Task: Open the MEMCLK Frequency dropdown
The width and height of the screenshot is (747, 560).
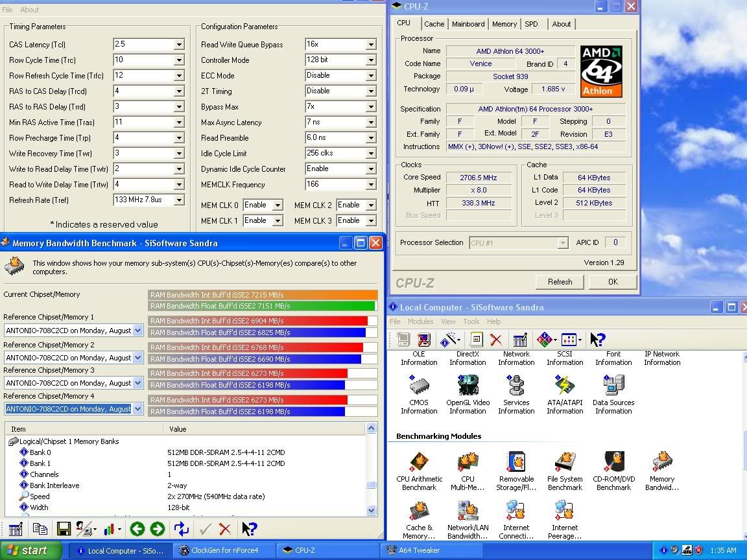Action: [x=370, y=185]
